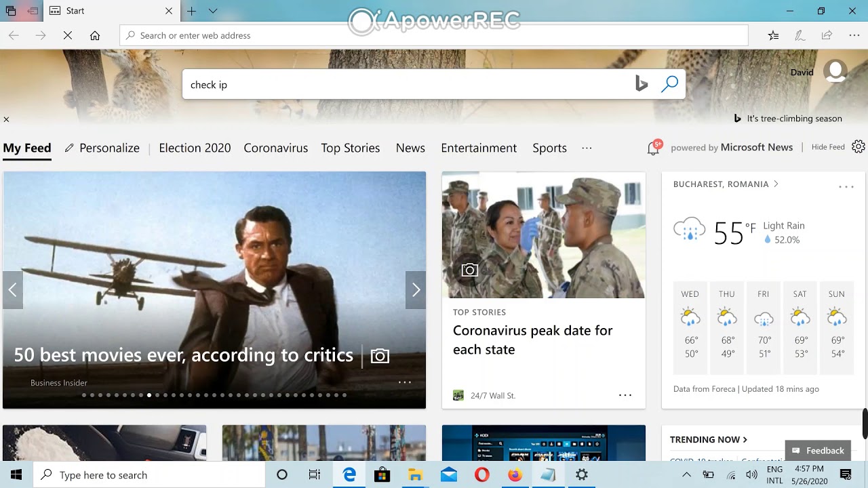Open options on 50 best movies slide
The width and height of the screenshot is (868, 488).
click(405, 382)
